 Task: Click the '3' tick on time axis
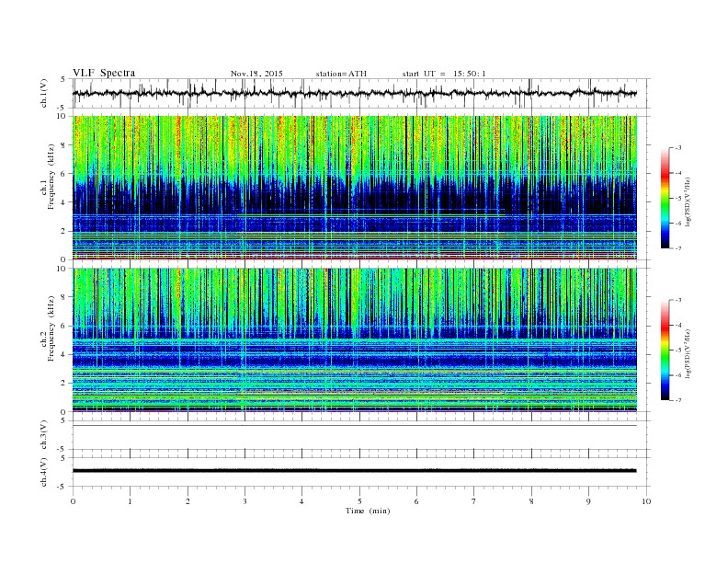[x=245, y=501]
